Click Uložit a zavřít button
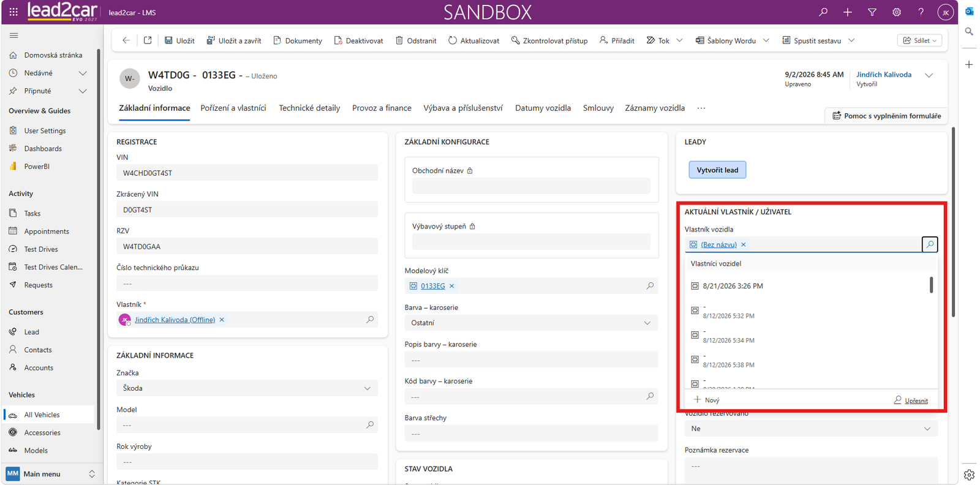 pos(233,40)
